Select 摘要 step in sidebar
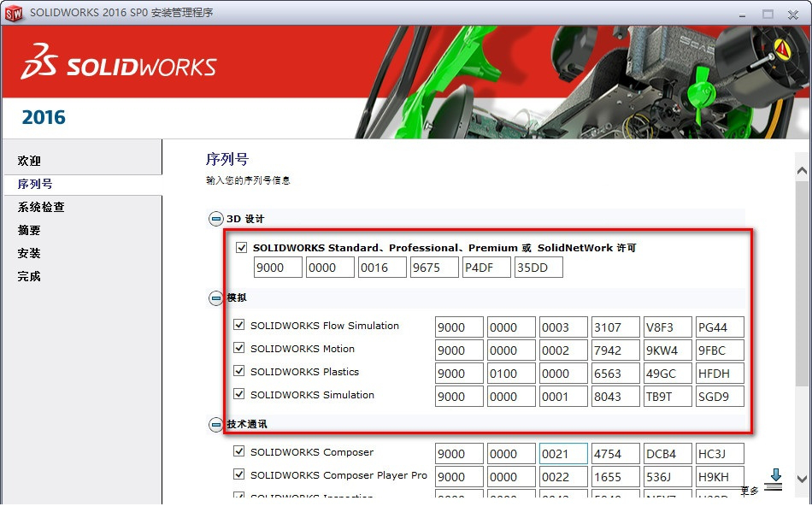Screen dimensions: 812x524 pos(29,231)
